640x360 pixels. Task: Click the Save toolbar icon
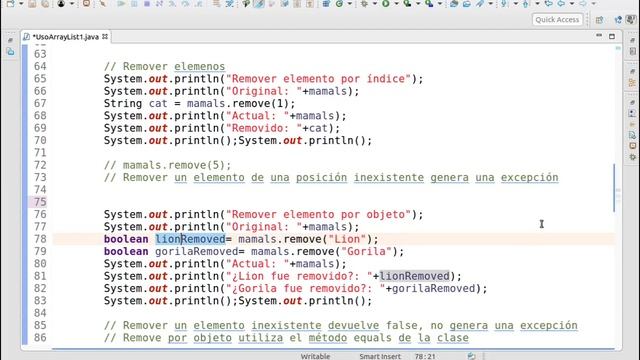(32, 4)
